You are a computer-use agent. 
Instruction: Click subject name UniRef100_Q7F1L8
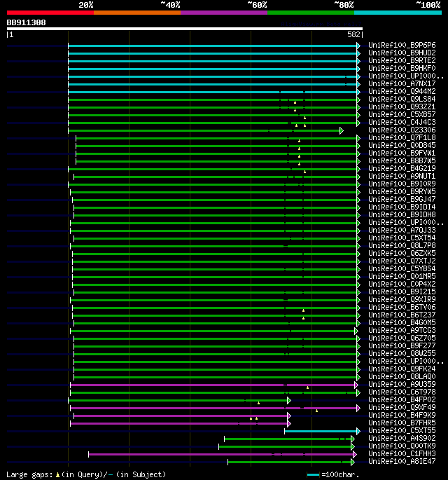[402, 138]
